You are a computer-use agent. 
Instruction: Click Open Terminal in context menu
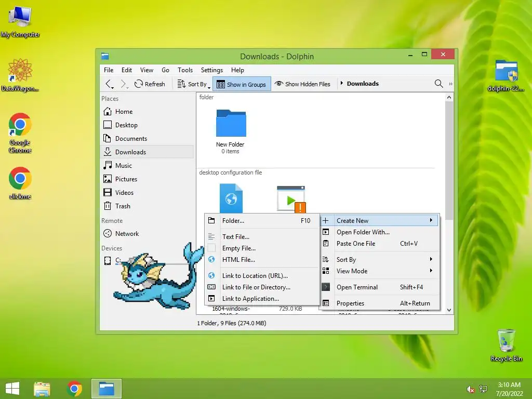379,287
